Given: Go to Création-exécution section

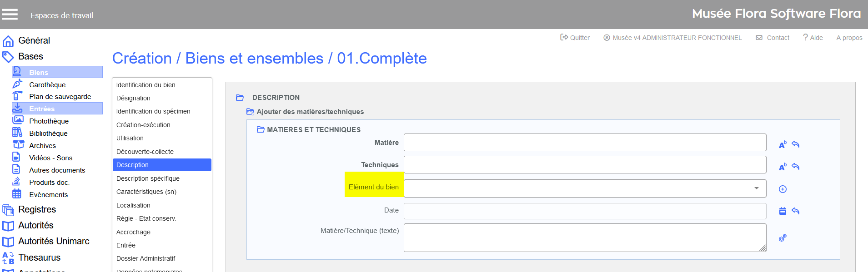Looking at the screenshot, I should tap(143, 125).
